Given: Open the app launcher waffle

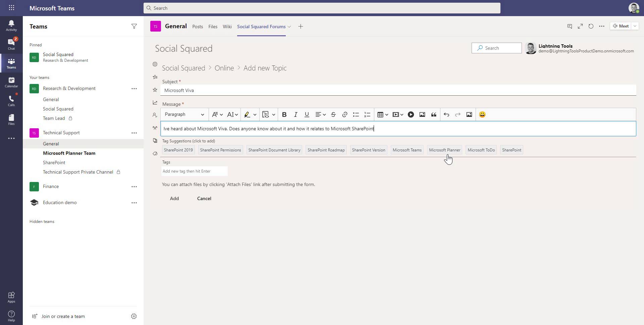Looking at the screenshot, I should tap(11, 8).
